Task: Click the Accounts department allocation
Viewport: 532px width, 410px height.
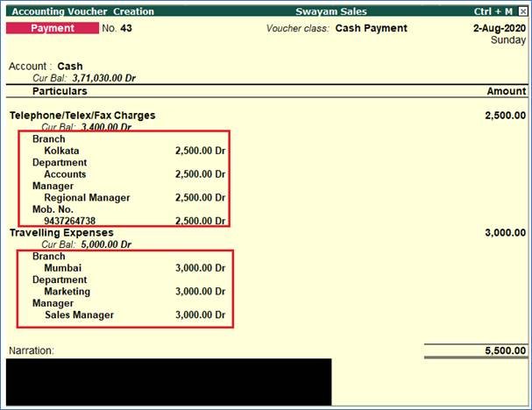Action: tap(67, 174)
